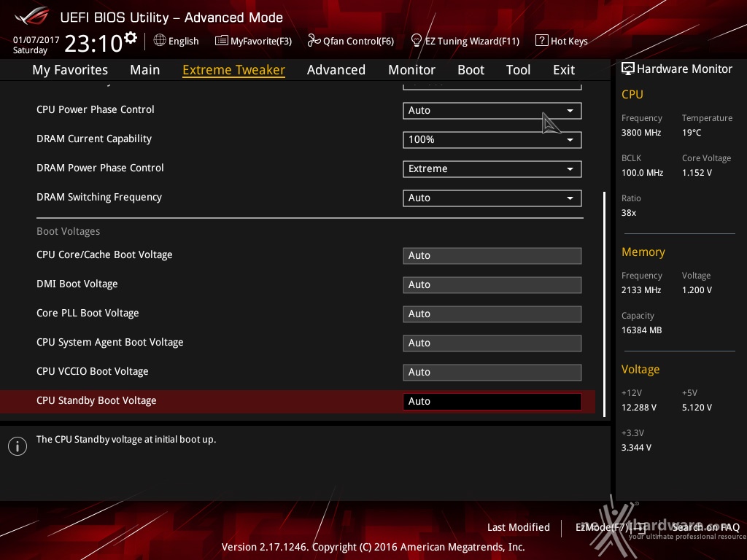
Task: Click CPU VCCIO Boot Voltage field
Action: 492,373
